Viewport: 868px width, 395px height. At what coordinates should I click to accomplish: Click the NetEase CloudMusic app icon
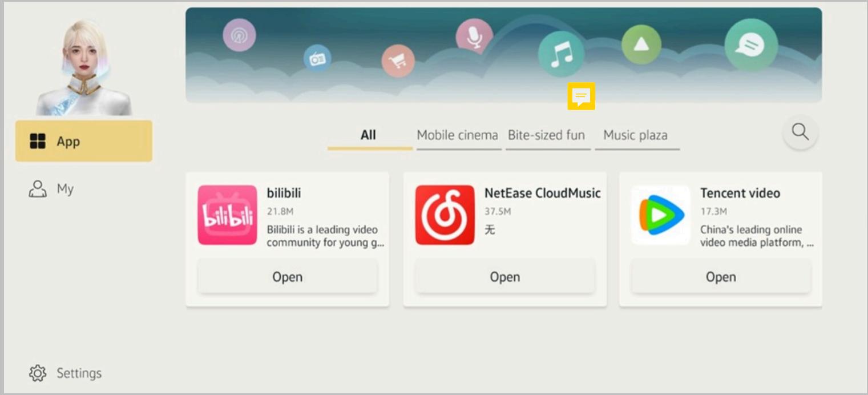[445, 215]
